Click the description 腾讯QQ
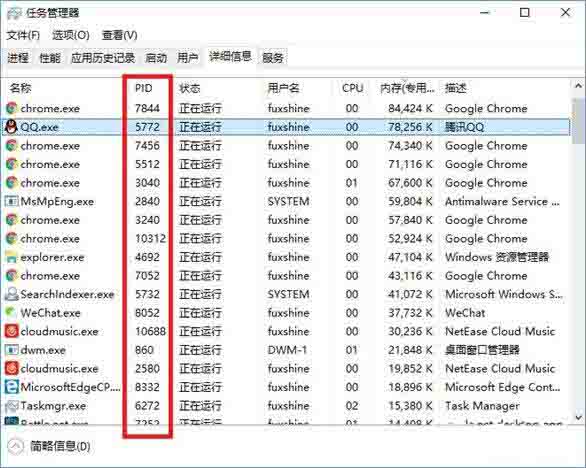The height and width of the screenshot is (468, 586). [x=465, y=127]
